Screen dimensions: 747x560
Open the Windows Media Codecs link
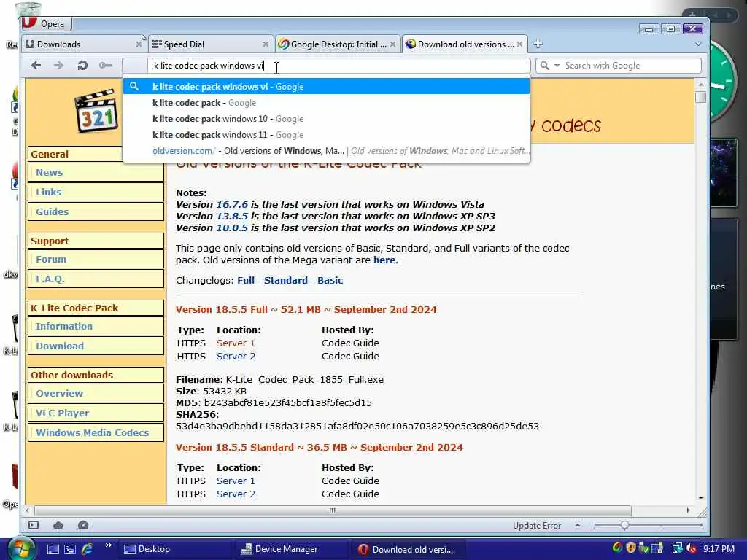coord(93,432)
